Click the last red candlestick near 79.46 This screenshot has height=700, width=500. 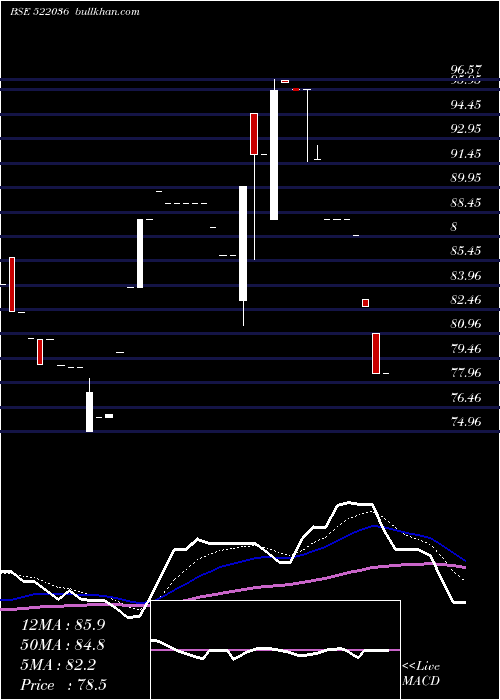[x=376, y=353]
